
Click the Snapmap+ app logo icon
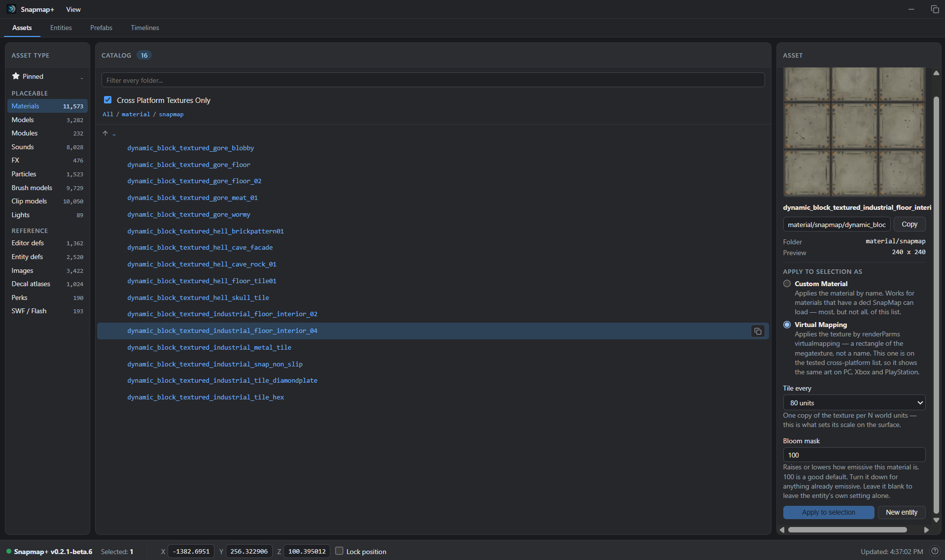pyautogui.click(x=11, y=9)
